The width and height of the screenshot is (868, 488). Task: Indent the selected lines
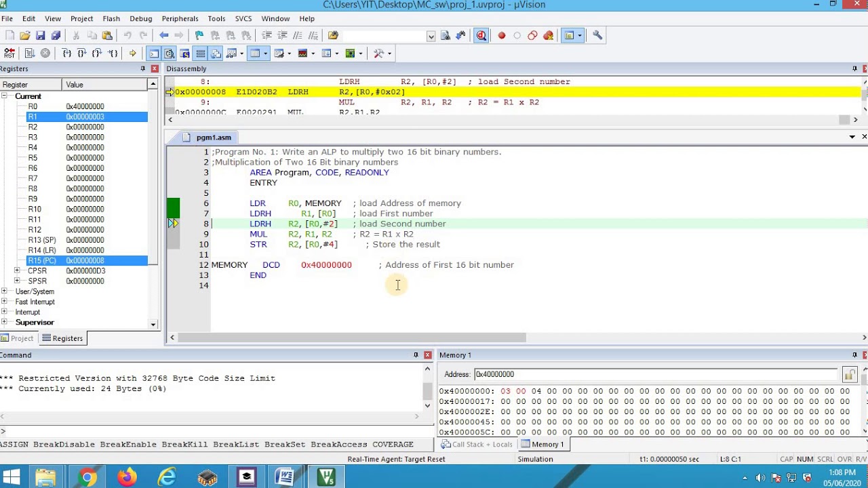click(267, 35)
